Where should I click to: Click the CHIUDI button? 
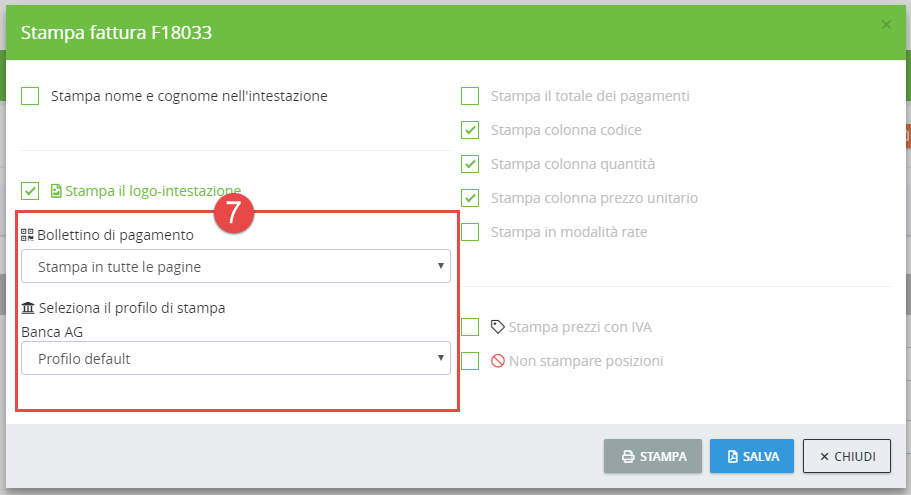point(846,456)
